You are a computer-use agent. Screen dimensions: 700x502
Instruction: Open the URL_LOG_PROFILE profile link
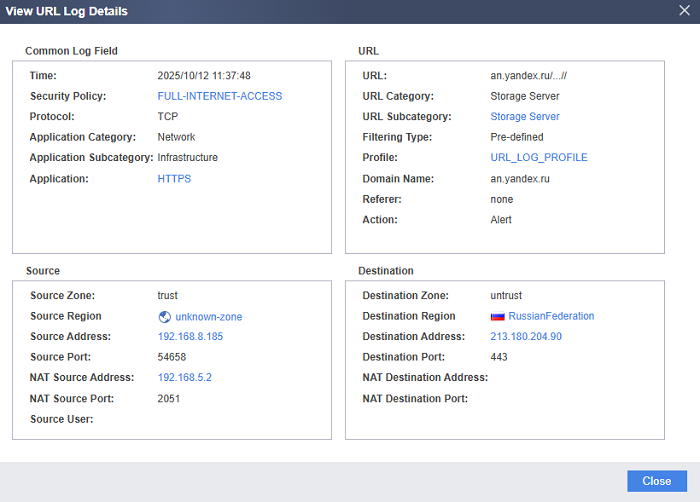538,158
